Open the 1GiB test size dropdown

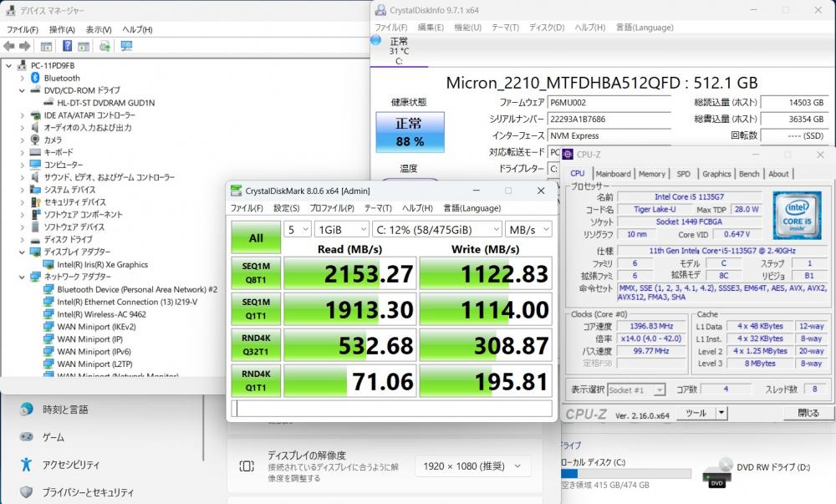(341, 229)
